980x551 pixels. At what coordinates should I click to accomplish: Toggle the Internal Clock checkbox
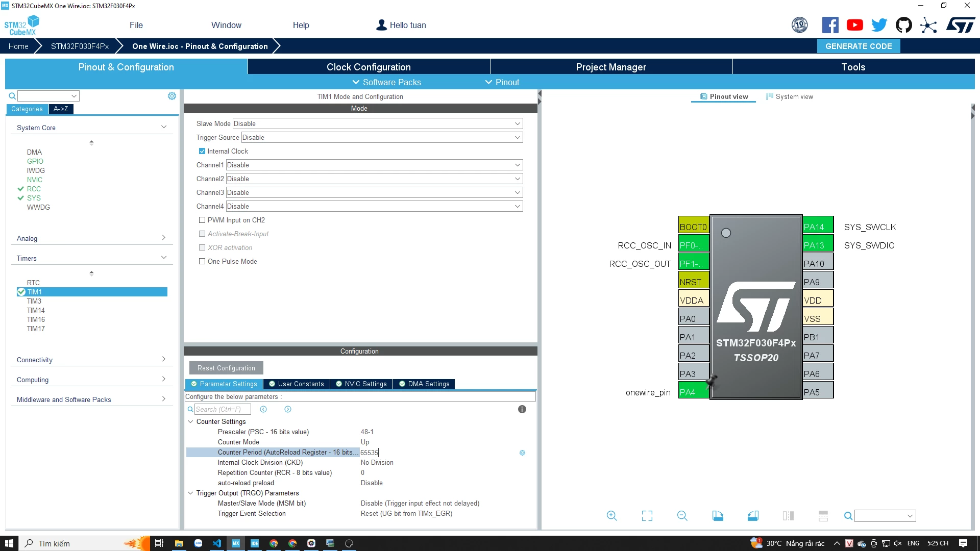point(202,151)
